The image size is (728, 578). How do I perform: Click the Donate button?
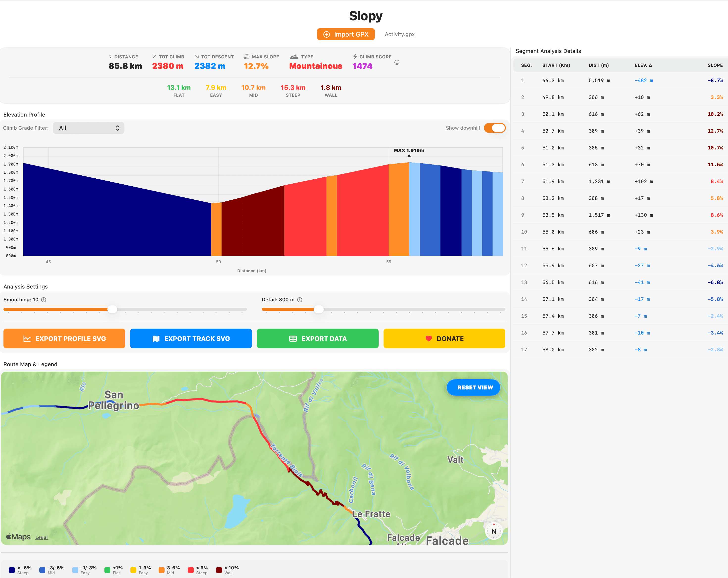point(444,338)
